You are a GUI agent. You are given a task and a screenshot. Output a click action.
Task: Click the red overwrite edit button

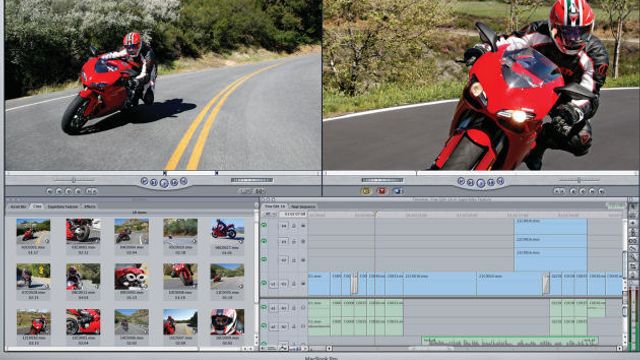[382, 191]
